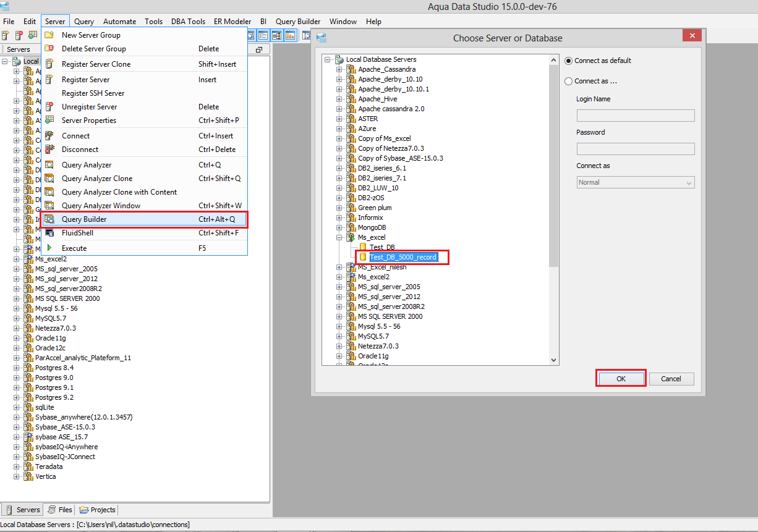Choose Disconnect in the Server menu
Screen dimensions: 758x532
pos(145,150)
